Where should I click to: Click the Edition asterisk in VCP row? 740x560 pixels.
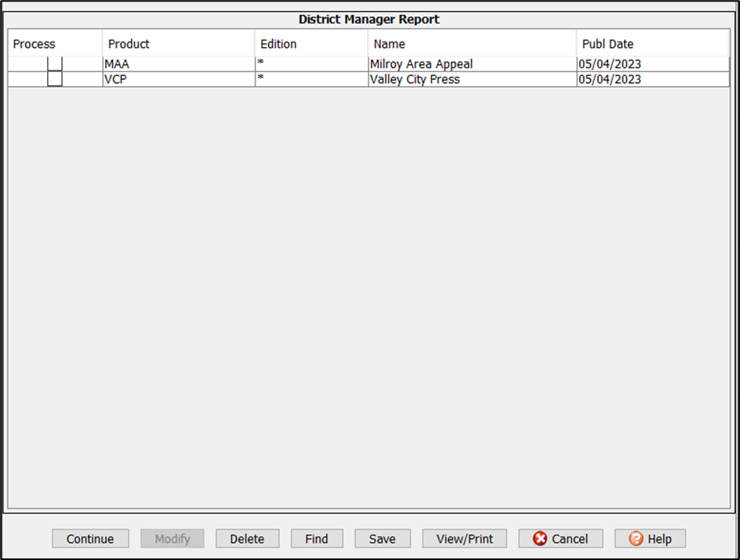[x=260, y=78]
